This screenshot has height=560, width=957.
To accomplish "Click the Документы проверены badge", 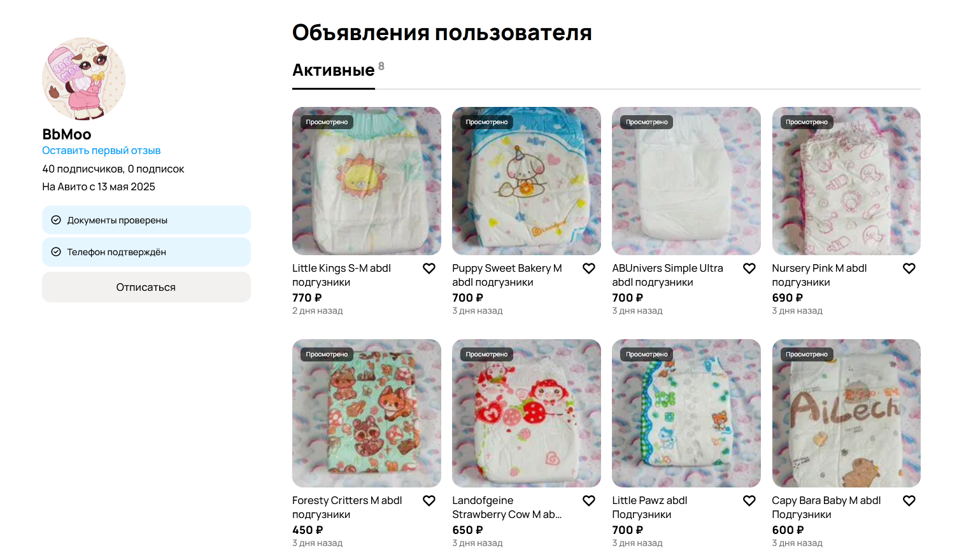I will (146, 220).
